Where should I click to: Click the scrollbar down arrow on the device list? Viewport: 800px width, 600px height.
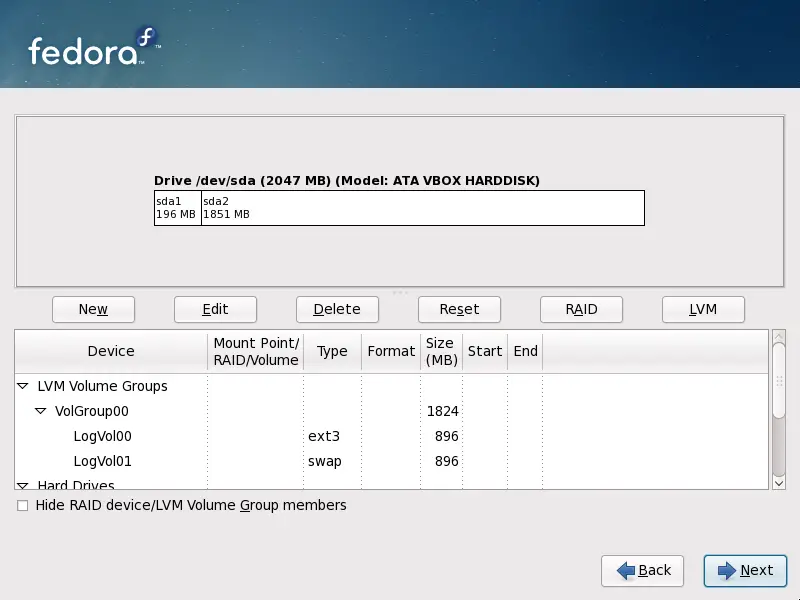coord(779,483)
